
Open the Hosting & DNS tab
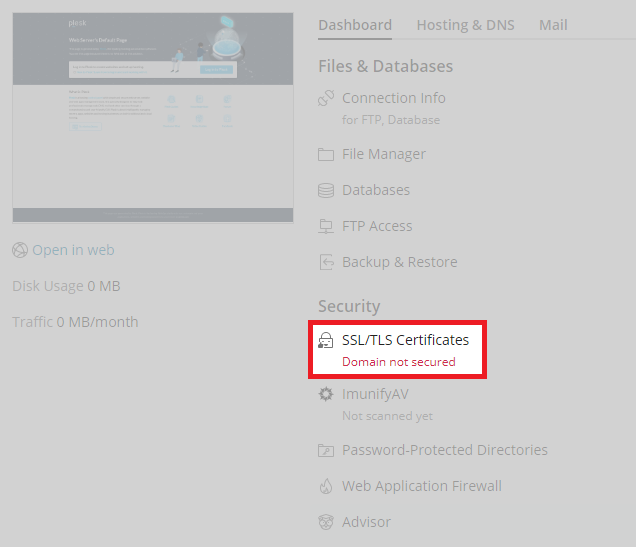point(465,25)
